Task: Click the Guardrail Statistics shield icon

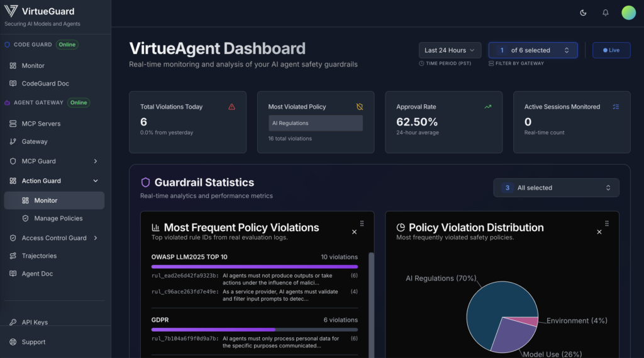Action: (145, 183)
